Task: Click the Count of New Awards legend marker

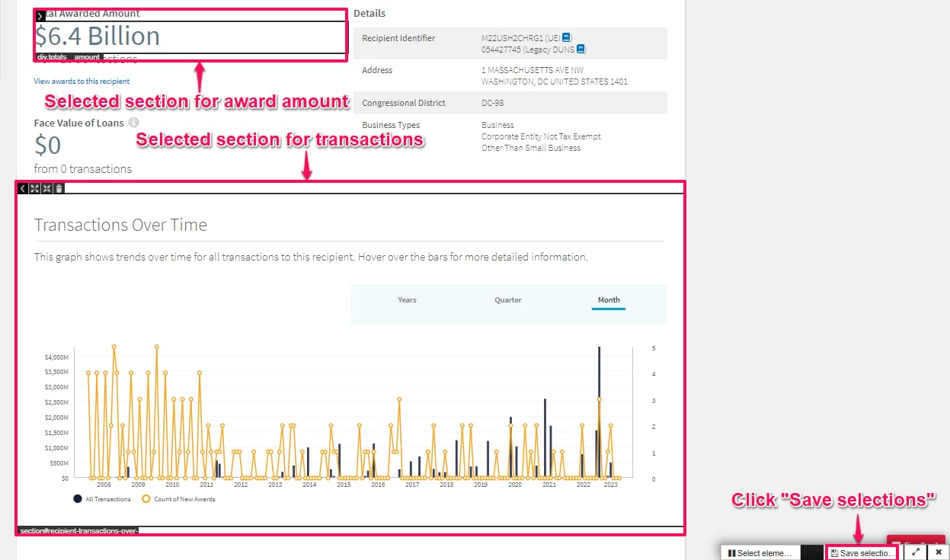Action: pos(146,499)
